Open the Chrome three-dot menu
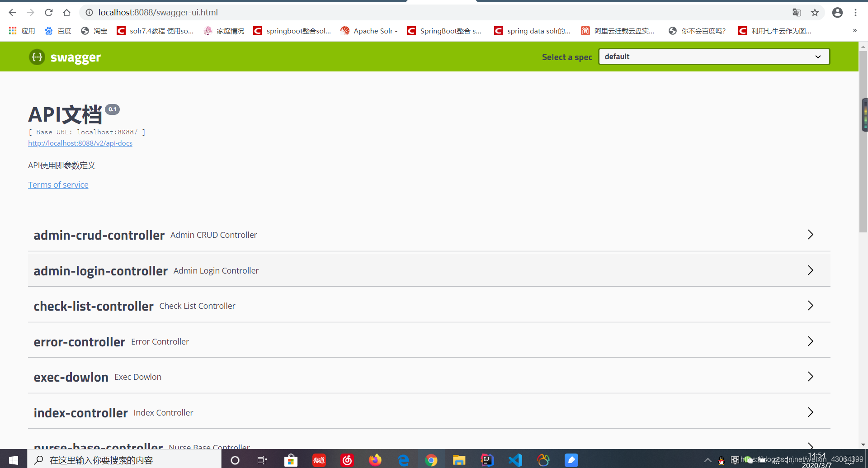Viewport: 868px width, 468px height. (855, 13)
